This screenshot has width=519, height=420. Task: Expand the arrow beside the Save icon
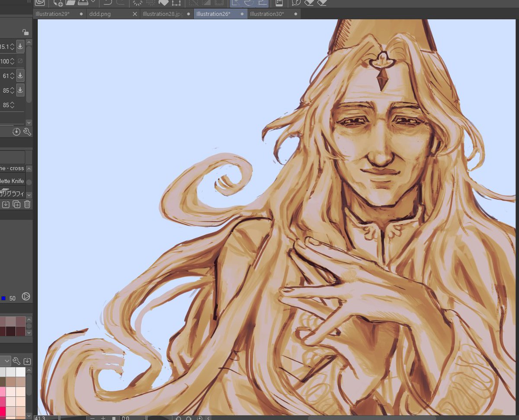[93, 2]
